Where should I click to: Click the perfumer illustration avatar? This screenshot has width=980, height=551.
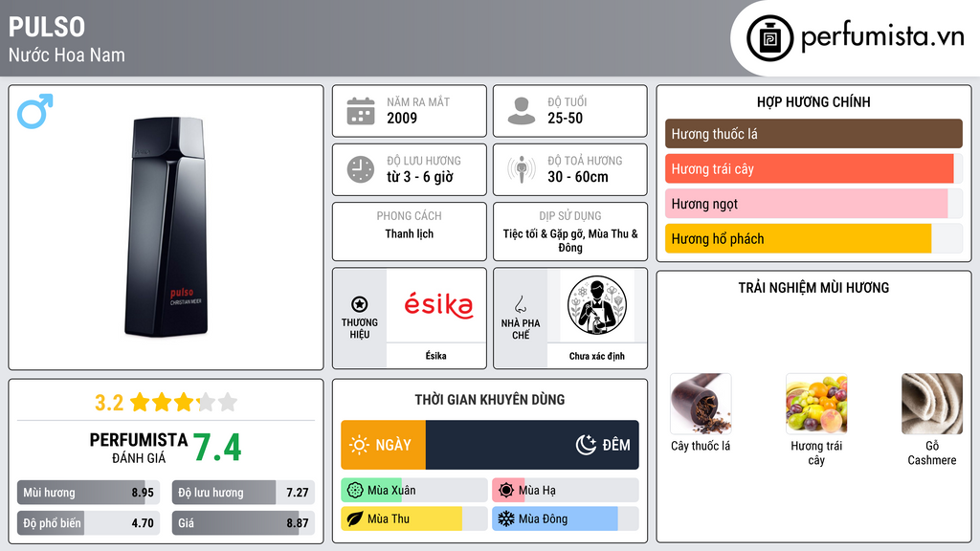pos(597,305)
